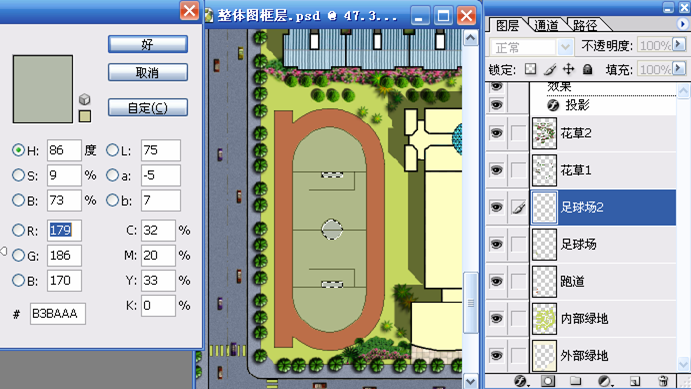Click the create new layer icon
Screen dimensions: 691x389
[635, 381]
